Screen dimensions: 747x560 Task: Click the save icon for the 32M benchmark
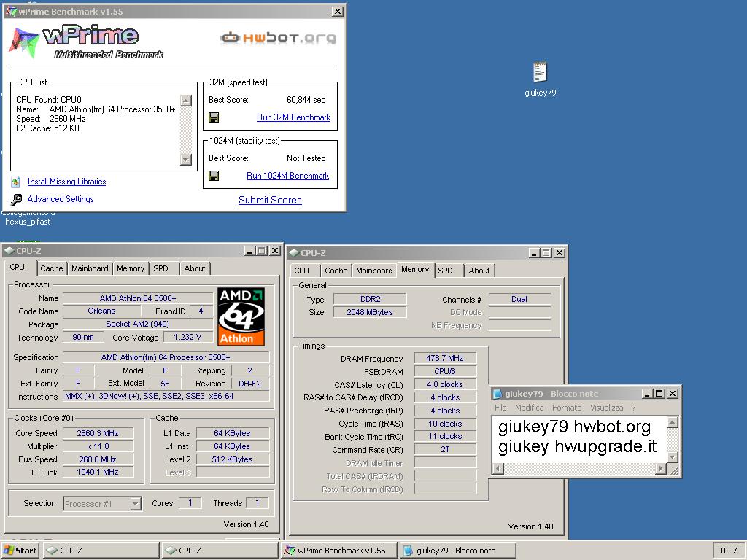pyautogui.click(x=214, y=117)
